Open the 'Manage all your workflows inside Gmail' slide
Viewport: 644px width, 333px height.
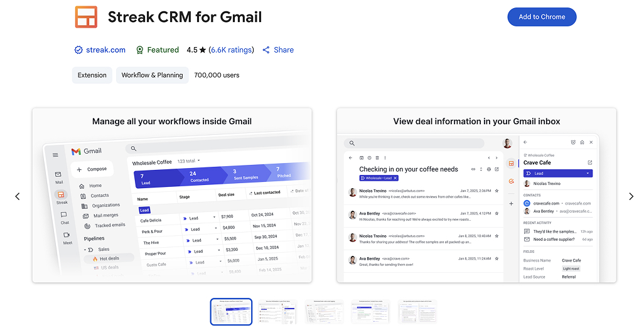pos(172,195)
